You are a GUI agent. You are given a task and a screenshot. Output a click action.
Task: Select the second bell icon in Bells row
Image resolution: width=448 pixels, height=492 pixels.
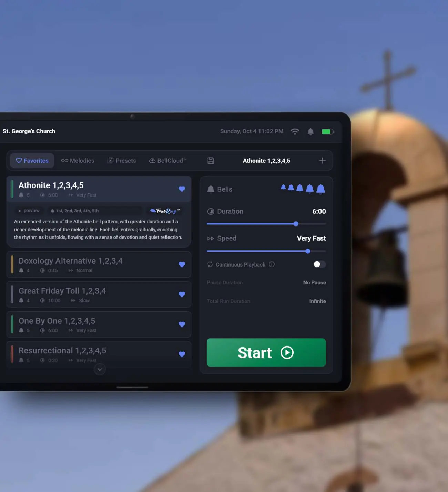pos(291,188)
